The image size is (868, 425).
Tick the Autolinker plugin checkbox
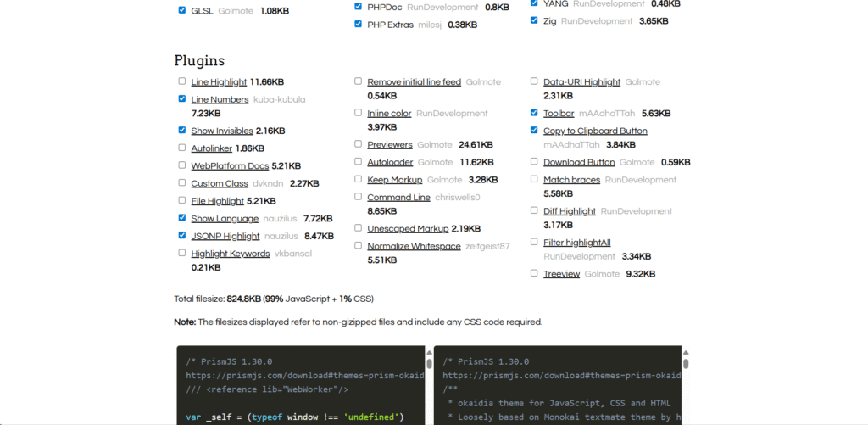[x=182, y=148]
